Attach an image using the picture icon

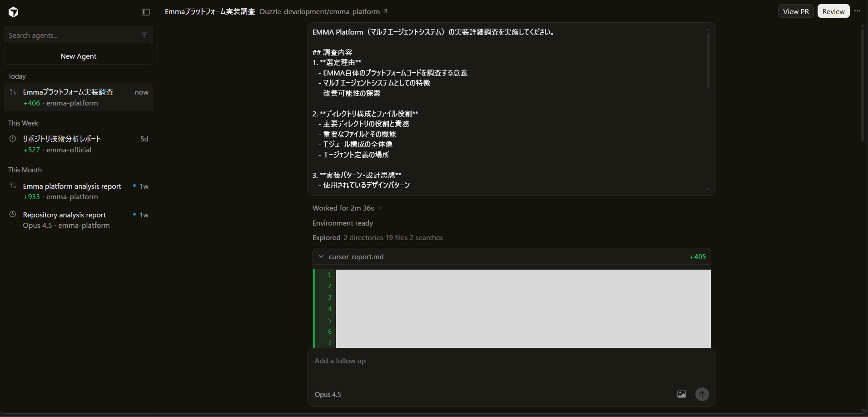tap(681, 394)
